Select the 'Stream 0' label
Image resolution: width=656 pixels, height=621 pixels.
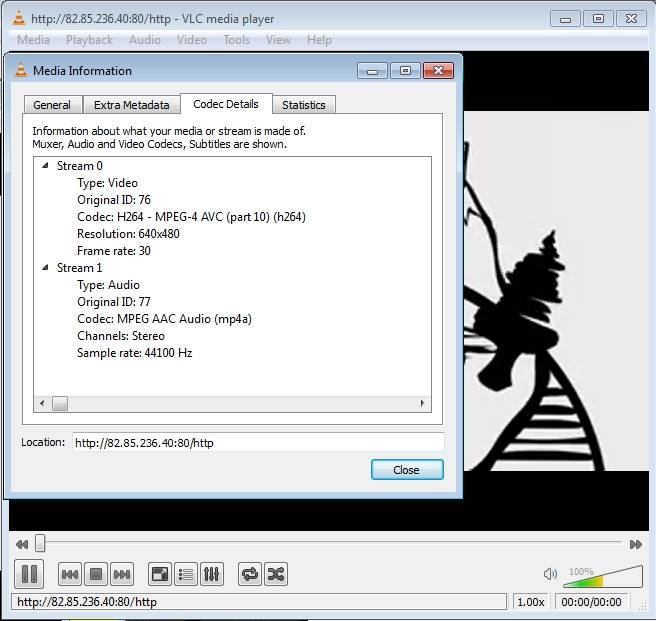(x=79, y=166)
